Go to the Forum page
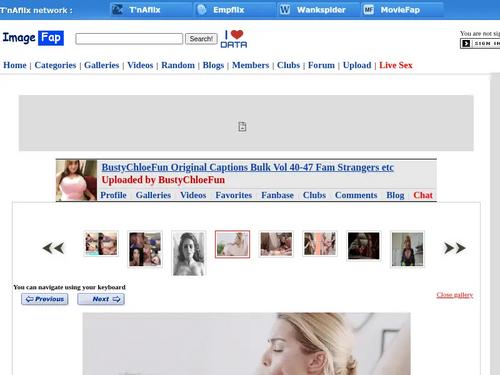The image size is (500, 375). 321,65
